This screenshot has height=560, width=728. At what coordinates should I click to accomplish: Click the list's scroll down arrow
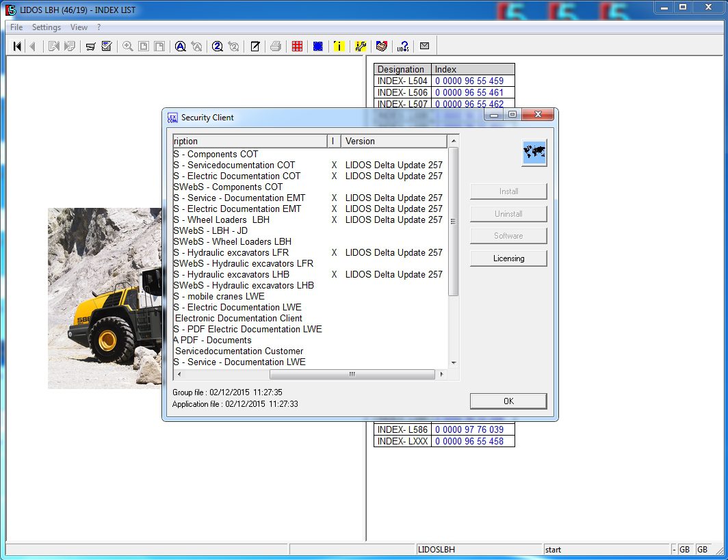453,362
